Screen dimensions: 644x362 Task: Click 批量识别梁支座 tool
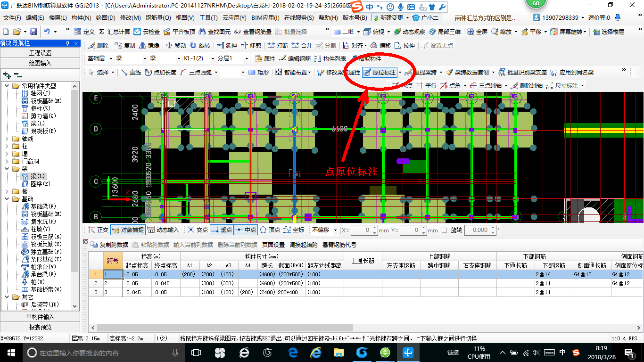(522, 72)
